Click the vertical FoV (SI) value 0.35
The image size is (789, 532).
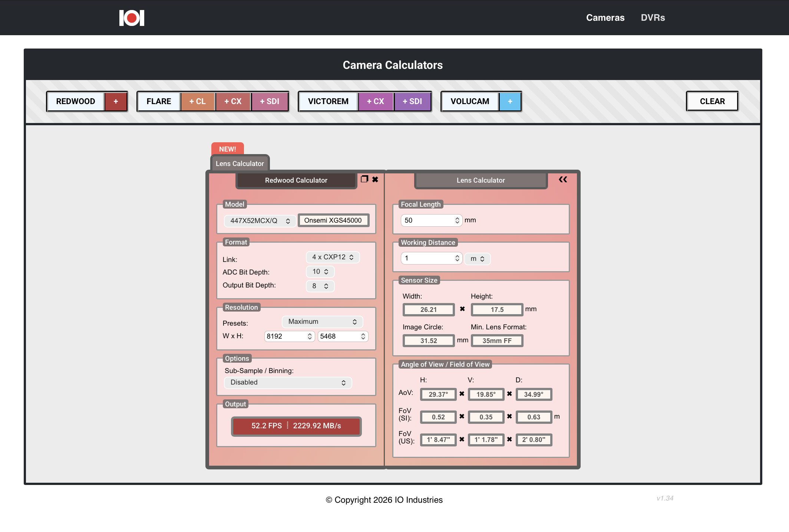pos(486,417)
